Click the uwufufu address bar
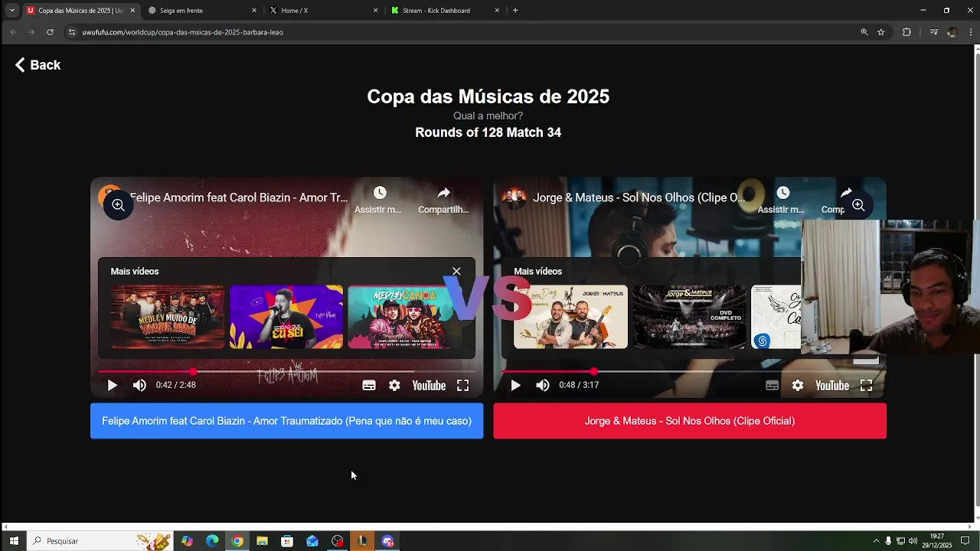Viewport: 980px width, 551px height. pos(459,32)
